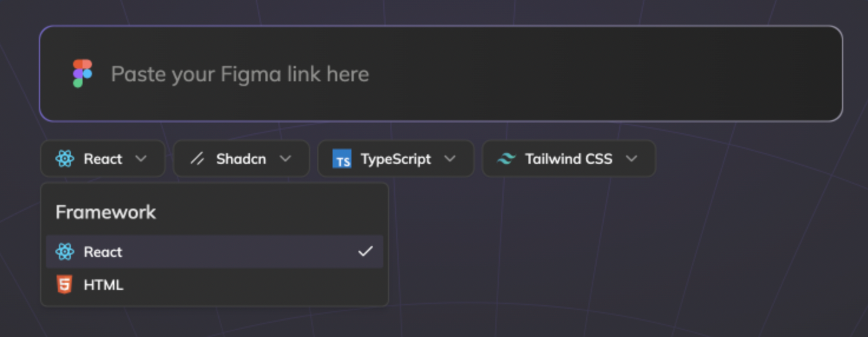
Task: Click the React atom icon in dropdown button
Action: point(65,158)
